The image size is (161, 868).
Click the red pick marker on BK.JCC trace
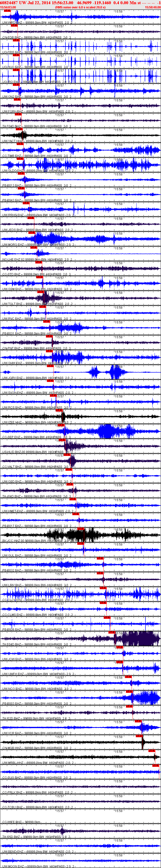[81, 529]
